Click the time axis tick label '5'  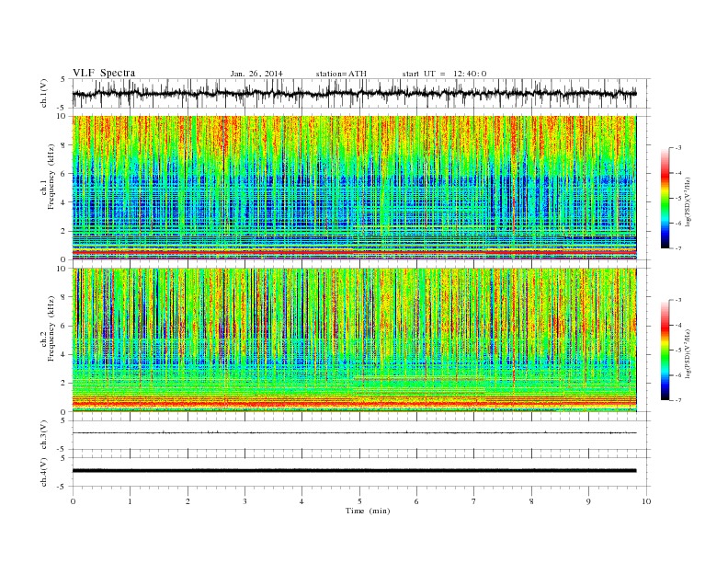[x=359, y=501]
